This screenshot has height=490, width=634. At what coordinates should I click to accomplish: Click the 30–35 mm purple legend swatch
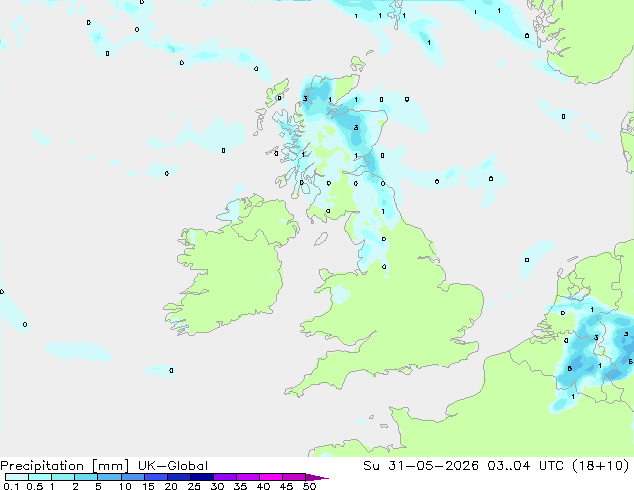tap(224, 477)
